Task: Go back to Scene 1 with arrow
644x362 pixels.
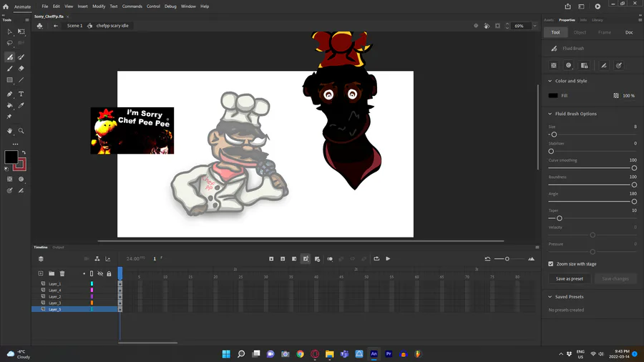Action: point(55,26)
